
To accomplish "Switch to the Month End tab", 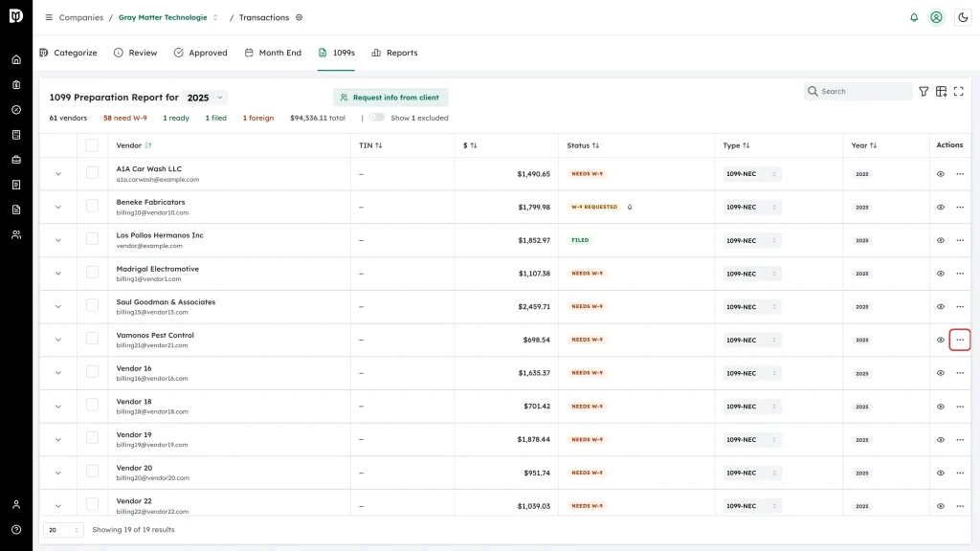I will click(x=273, y=53).
